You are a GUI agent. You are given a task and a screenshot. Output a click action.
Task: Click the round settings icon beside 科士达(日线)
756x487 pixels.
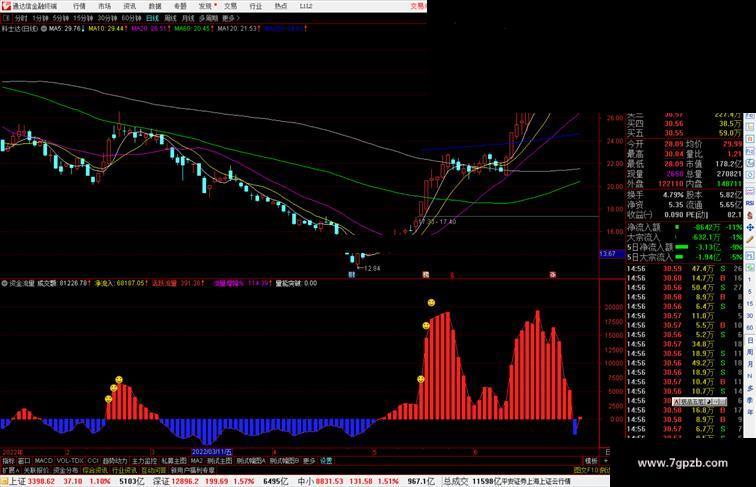(x=44, y=29)
